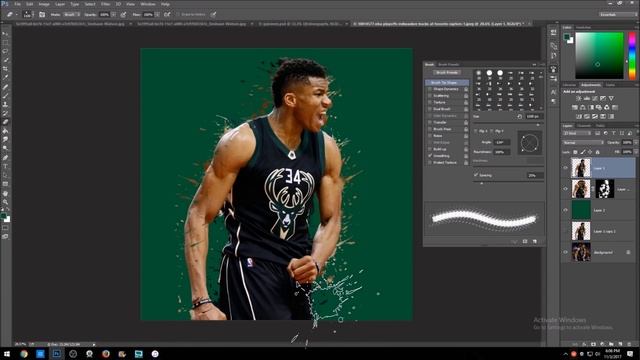Open the File menu
Viewport: 640px width, 360px height.
tap(17, 4)
